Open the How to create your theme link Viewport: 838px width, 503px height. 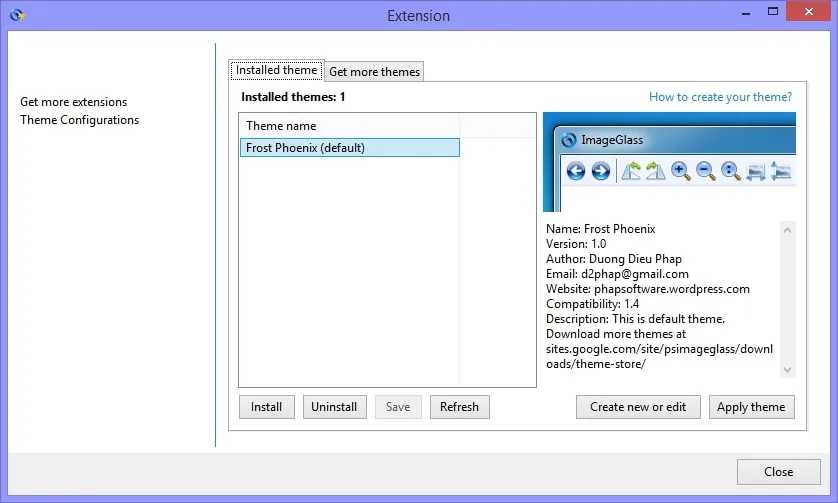click(x=720, y=97)
